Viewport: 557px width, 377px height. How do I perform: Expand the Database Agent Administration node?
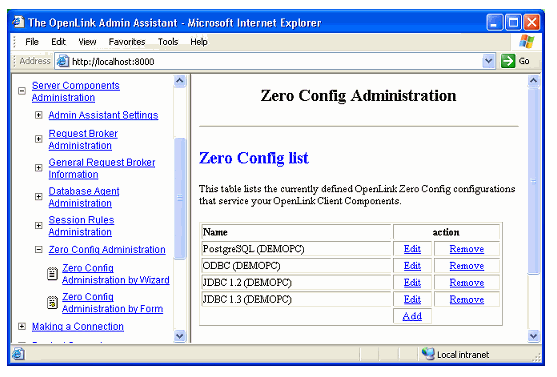point(39,196)
